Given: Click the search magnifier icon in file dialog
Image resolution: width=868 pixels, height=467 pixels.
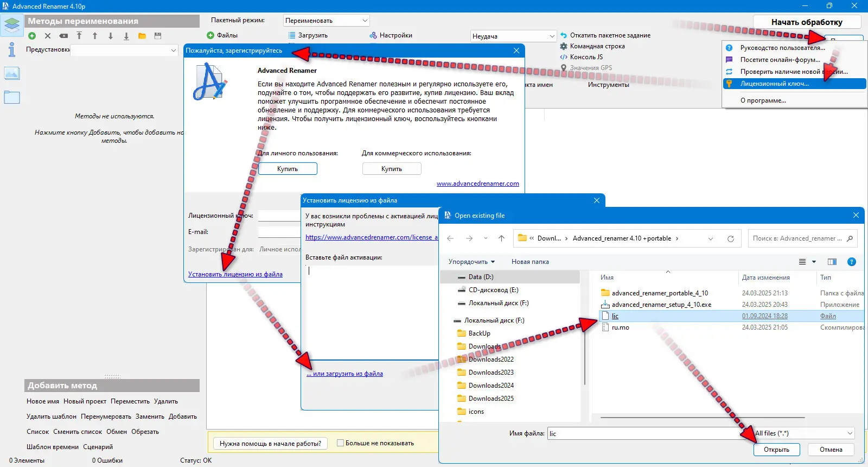Looking at the screenshot, I should coord(850,238).
